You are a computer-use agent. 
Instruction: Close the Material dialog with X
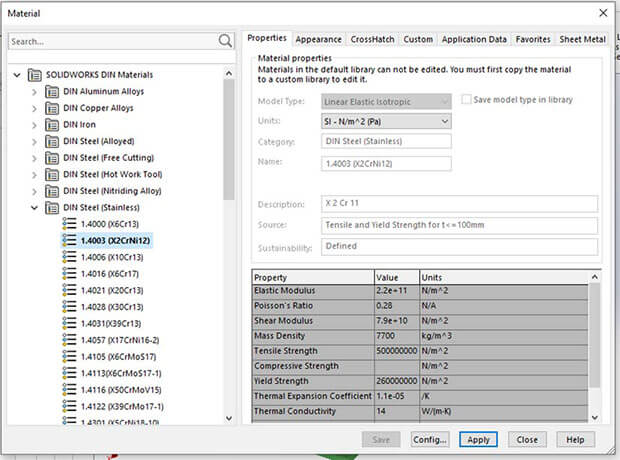point(603,13)
